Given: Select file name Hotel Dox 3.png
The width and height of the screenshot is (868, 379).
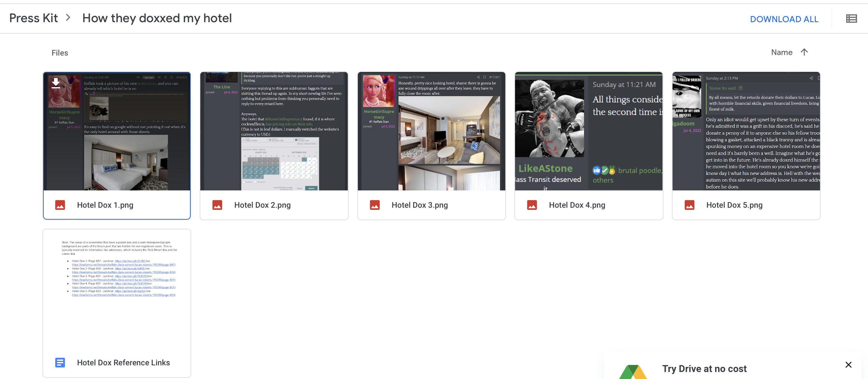Looking at the screenshot, I should point(420,205).
